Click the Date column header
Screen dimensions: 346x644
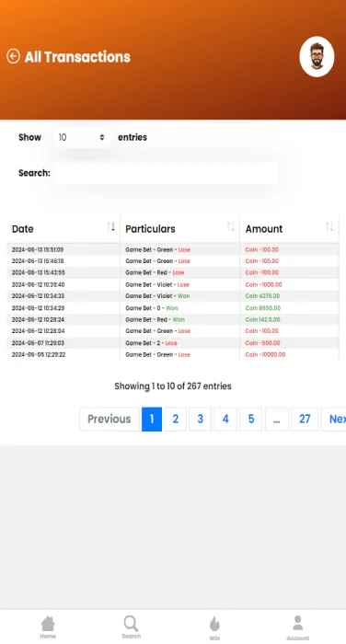23,229
